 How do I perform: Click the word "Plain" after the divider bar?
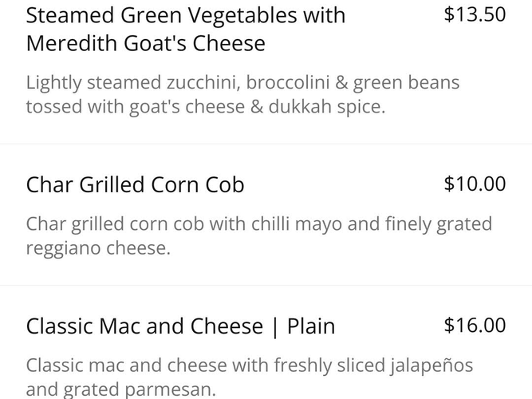pyautogui.click(x=311, y=326)
